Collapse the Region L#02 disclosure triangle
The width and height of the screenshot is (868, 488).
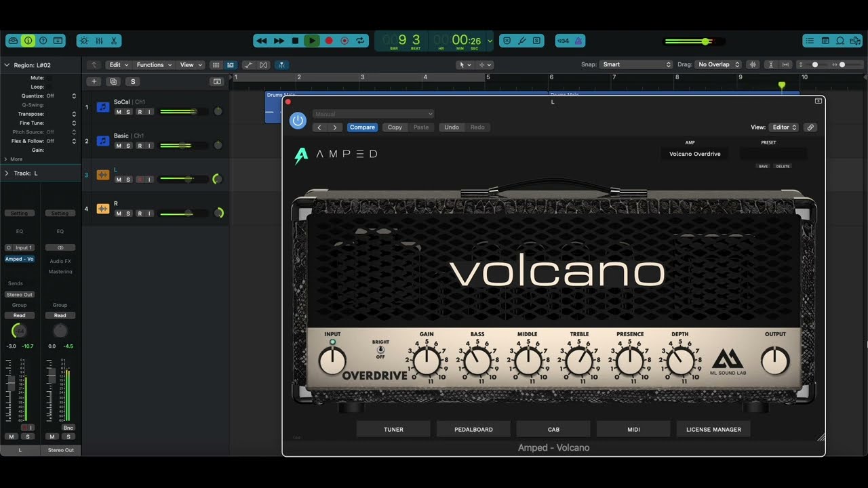7,65
